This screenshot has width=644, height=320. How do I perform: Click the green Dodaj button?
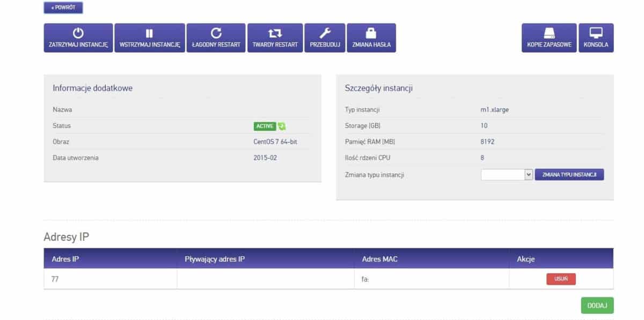(x=597, y=306)
